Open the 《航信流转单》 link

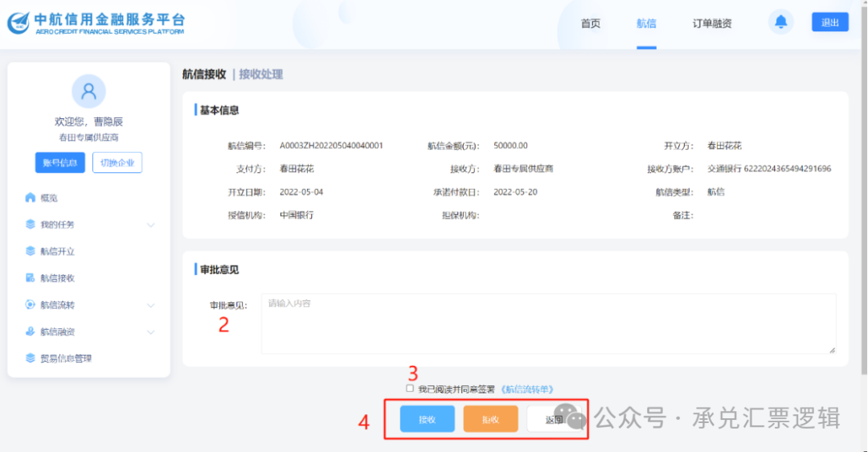coord(526,389)
